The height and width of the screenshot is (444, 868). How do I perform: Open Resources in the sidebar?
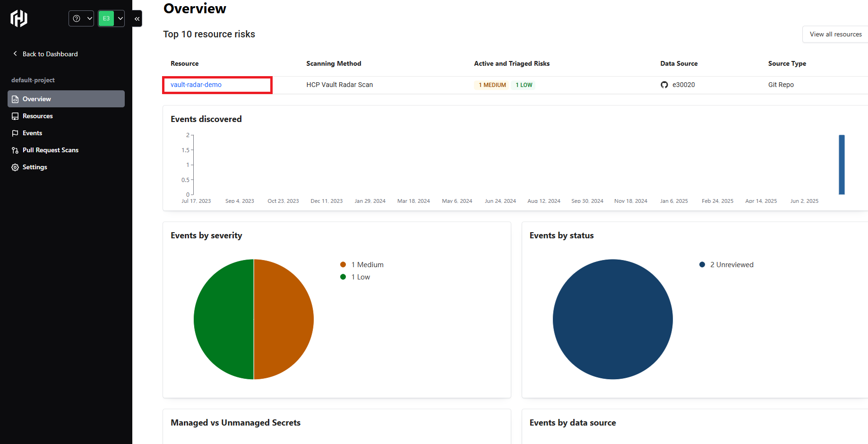click(66, 116)
